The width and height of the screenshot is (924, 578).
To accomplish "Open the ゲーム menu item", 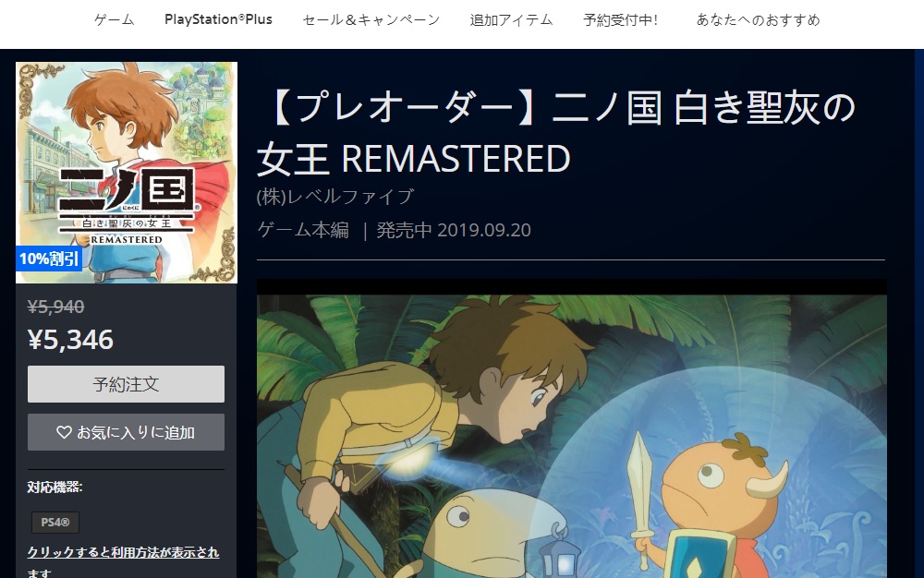I will tap(115, 20).
